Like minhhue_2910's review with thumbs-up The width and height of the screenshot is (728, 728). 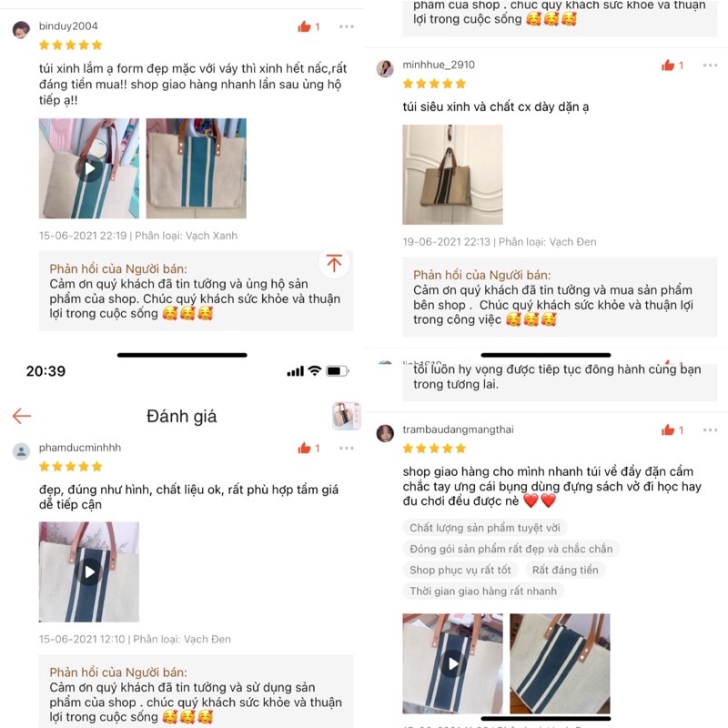668,66
